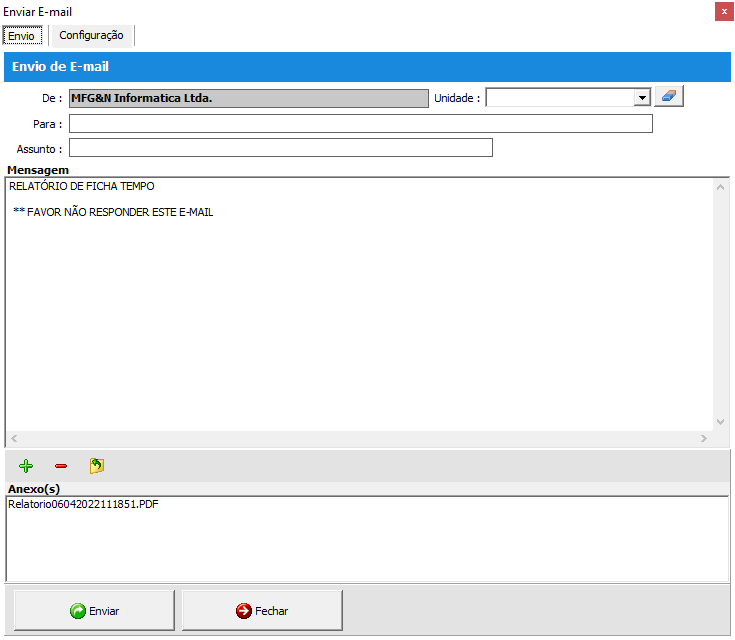Select attachment Relatorio06042022111851.PDF
Image resolution: width=735 pixels, height=640 pixels.
[83, 504]
